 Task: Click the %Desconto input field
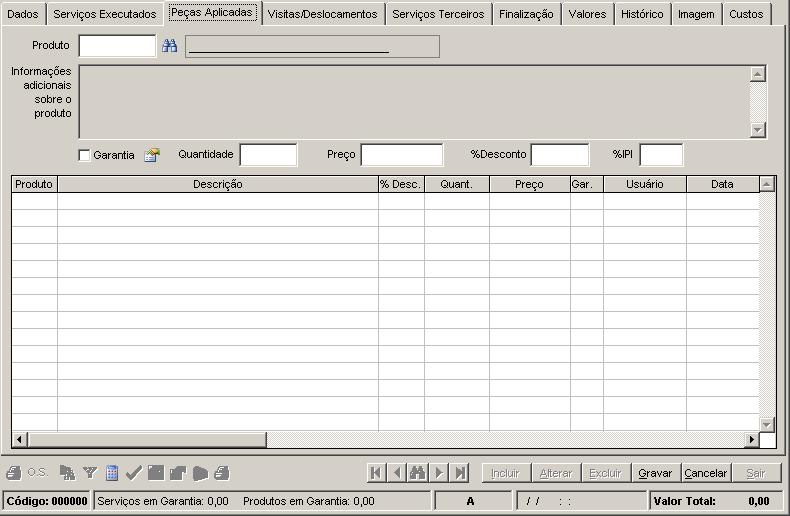[560, 155]
